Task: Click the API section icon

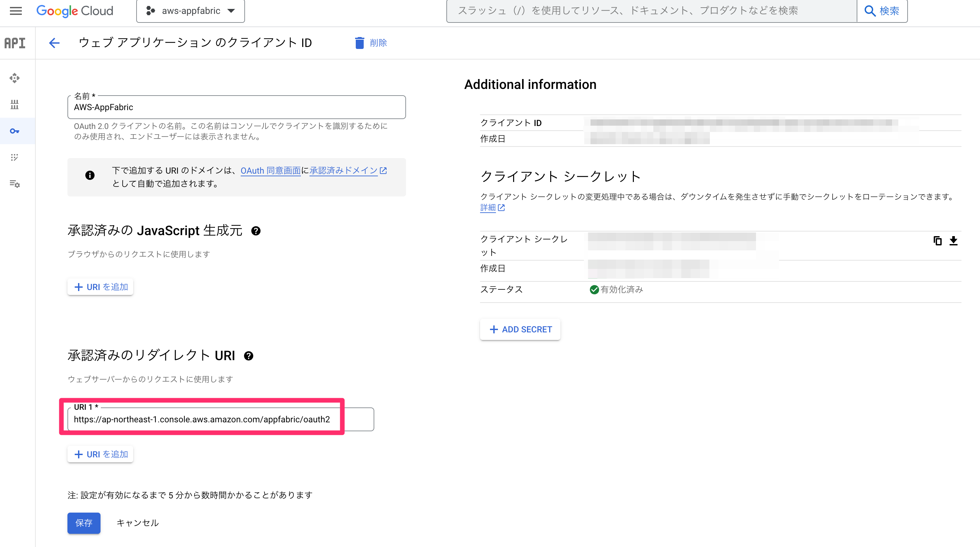Action: (x=15, y=43)
